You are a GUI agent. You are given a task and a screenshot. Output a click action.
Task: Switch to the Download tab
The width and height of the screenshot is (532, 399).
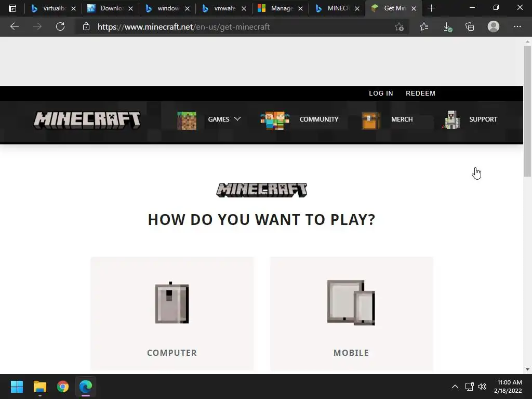pyautogui.click(x=105, y=8)
